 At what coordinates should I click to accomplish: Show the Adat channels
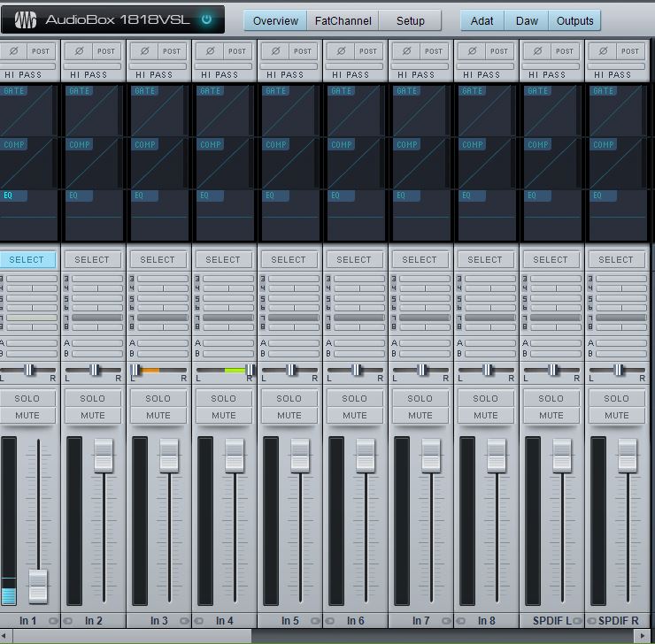click(482, 20)
